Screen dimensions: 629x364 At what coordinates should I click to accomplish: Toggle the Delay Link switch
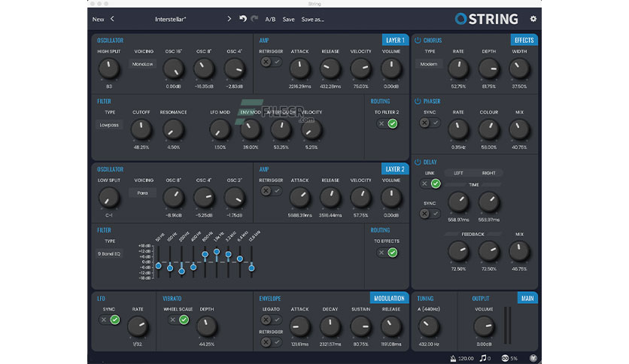coord(430,184)
